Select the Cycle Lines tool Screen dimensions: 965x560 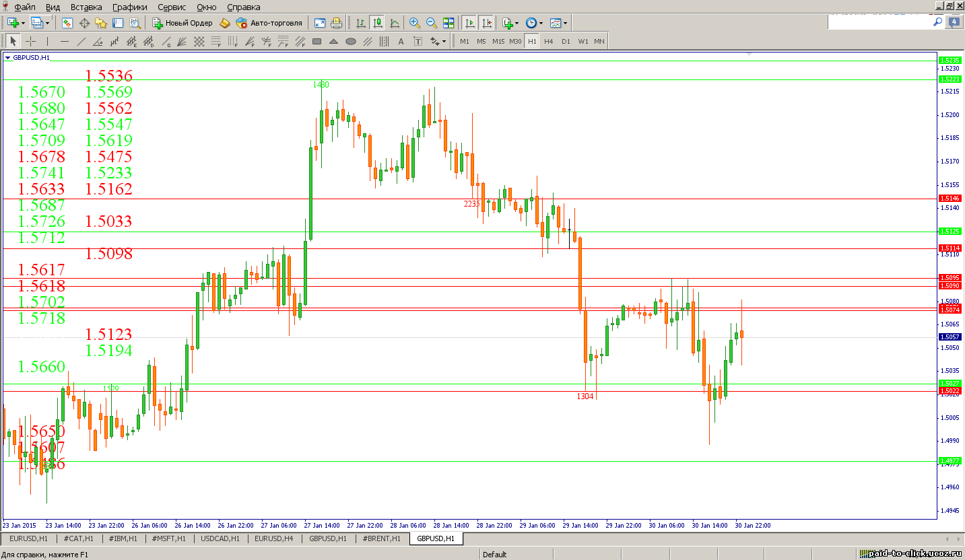(384, 42)
